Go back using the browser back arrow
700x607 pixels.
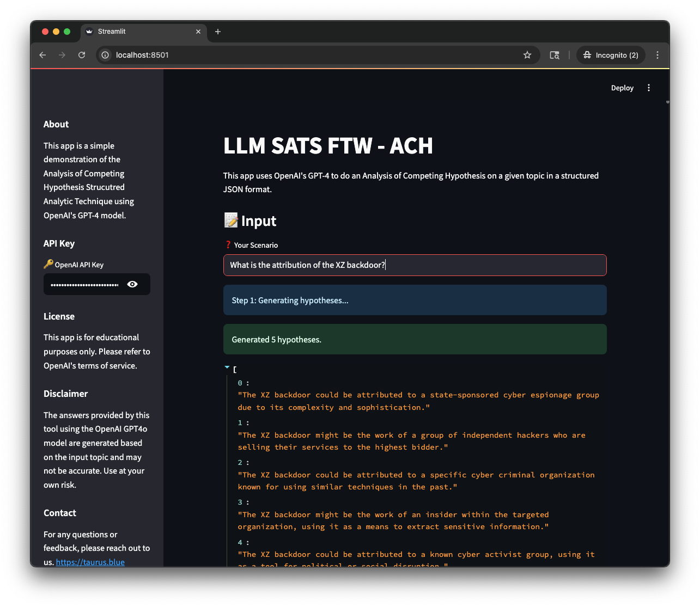(42, 55)
